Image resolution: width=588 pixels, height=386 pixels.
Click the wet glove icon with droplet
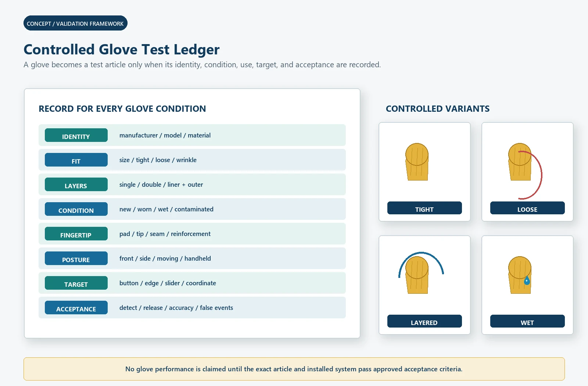click(520, 275)
